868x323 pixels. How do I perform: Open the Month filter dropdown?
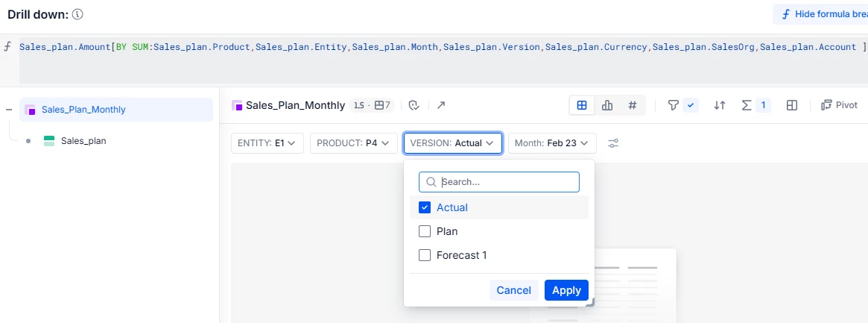pyautogui.click(x=551, y=143)
